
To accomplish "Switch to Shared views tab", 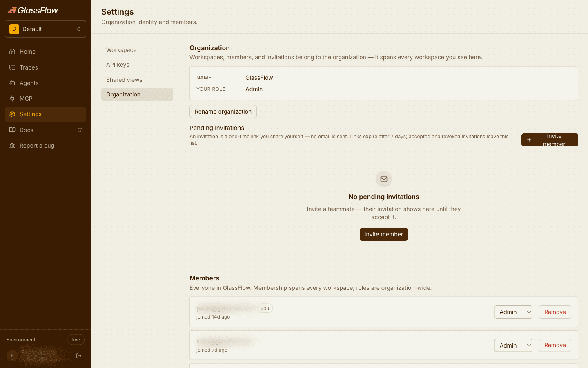I will 137,80.
